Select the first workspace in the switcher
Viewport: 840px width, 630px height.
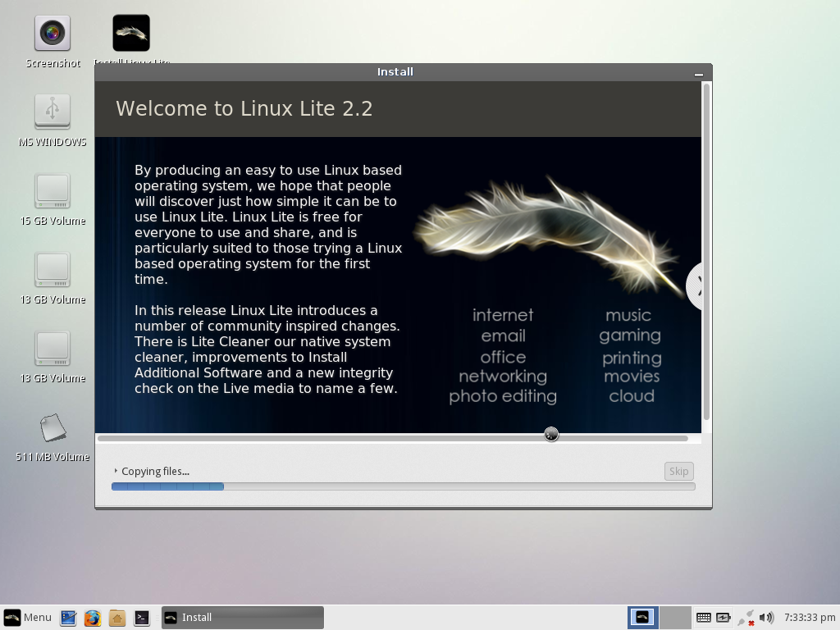pyautogui.click(x=643, y=618)
